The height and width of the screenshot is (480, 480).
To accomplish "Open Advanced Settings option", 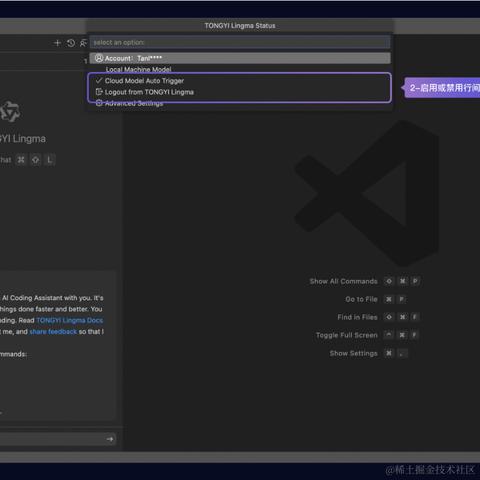I will coord(240,103).
